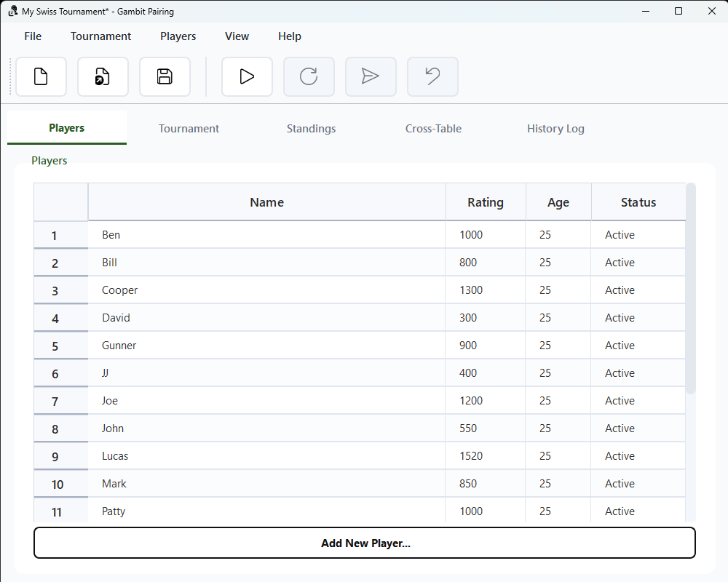The image size is (728, 582).
Task: Open the File menu
Action: click(33, 36)
